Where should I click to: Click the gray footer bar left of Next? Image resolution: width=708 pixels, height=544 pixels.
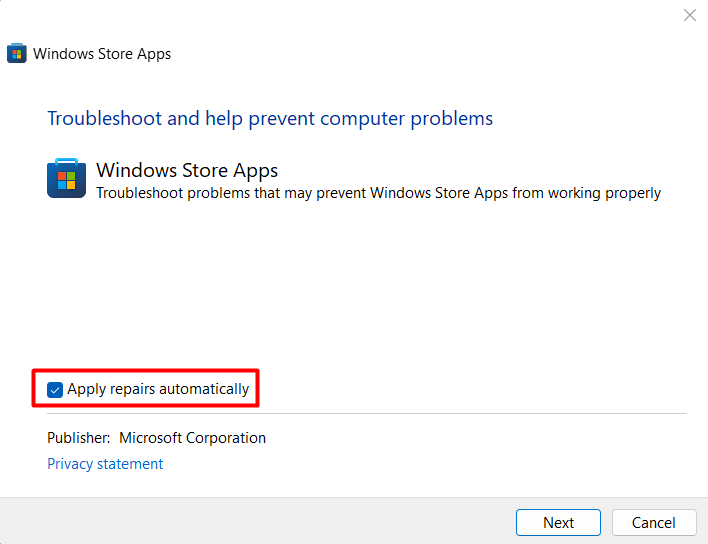point(250,521)
